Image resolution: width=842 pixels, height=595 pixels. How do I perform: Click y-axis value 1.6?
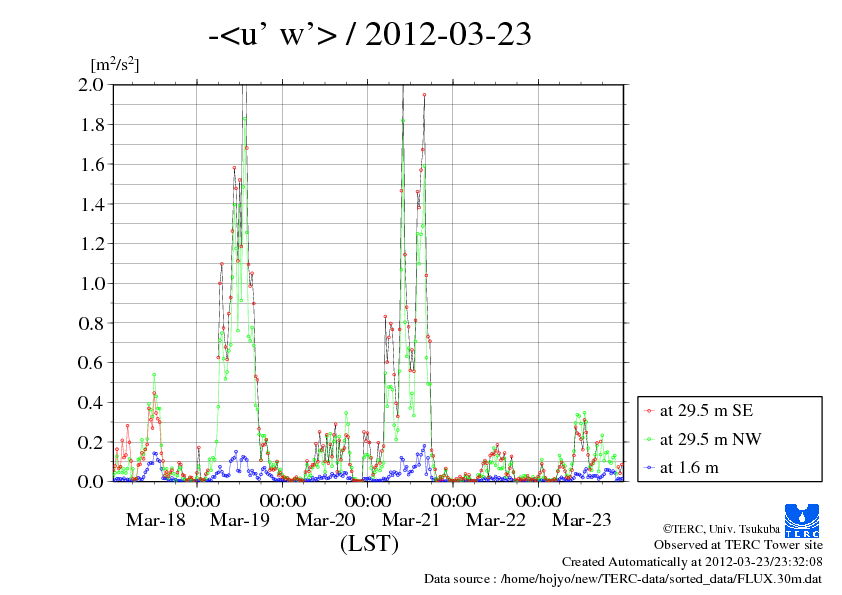click(92, 164)
